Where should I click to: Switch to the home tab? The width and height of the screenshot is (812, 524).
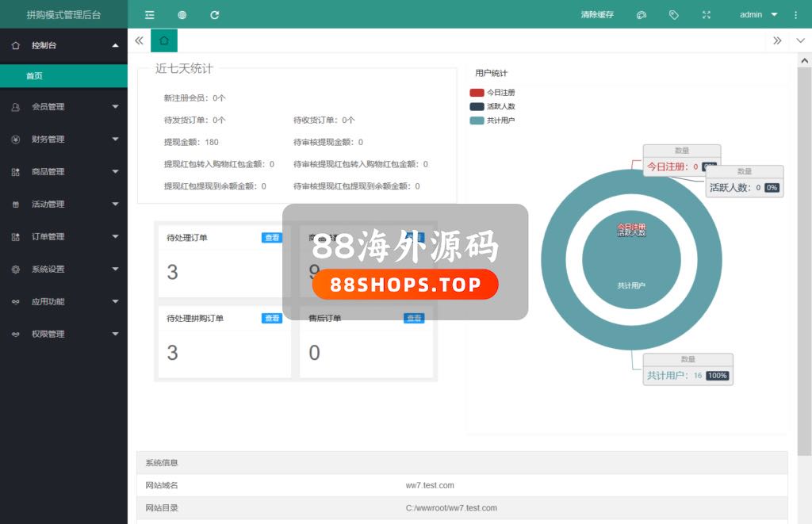[164, 40]
